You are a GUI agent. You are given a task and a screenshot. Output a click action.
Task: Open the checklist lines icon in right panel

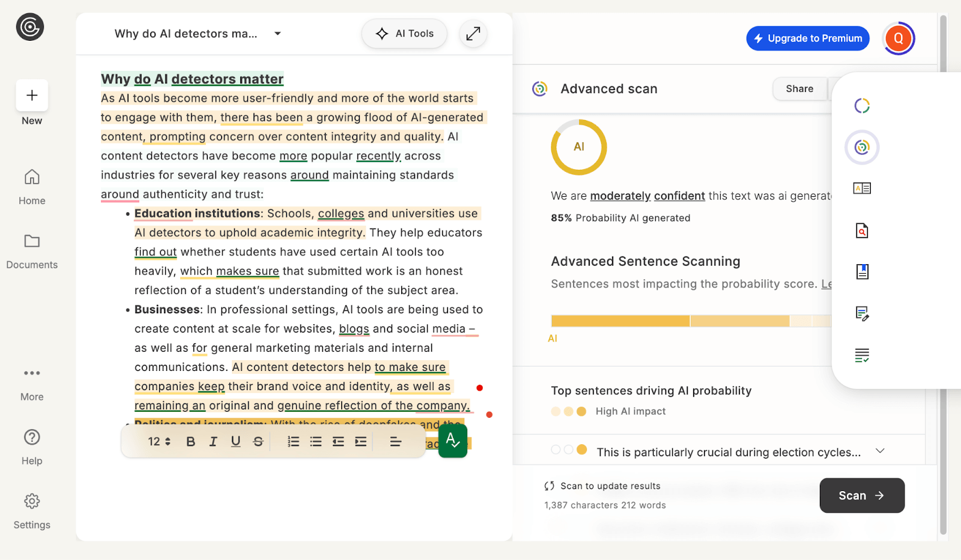point(862,355)
